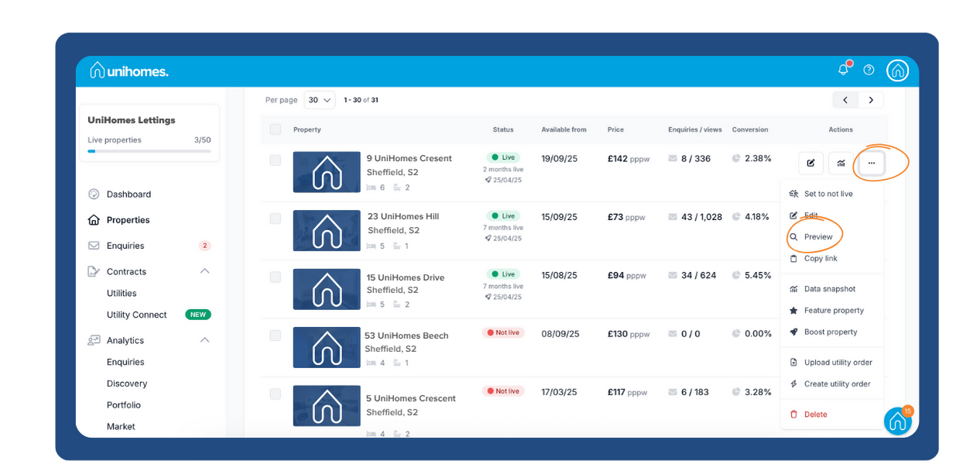Open the chat widget with 15 badge

(x=897, y=421)
